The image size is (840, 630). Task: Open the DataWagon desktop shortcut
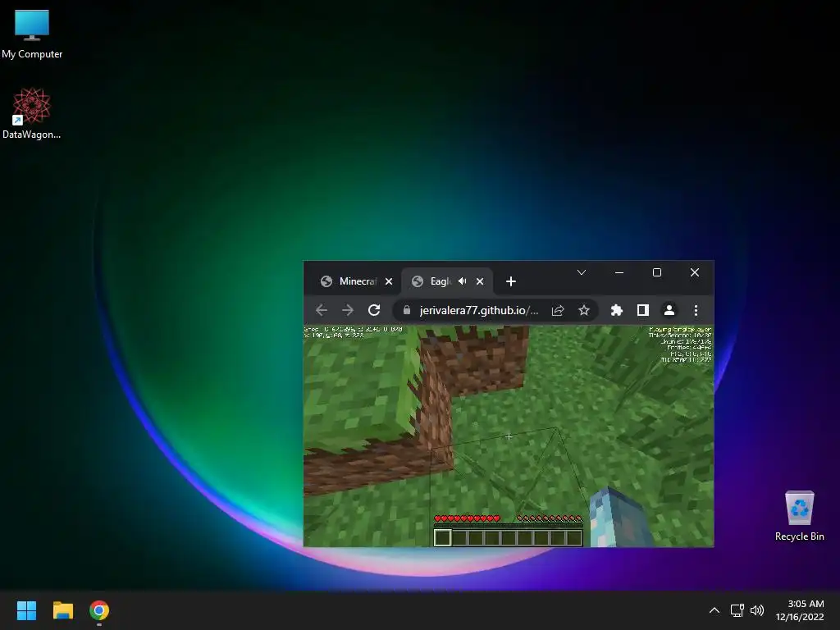point(32,113)
